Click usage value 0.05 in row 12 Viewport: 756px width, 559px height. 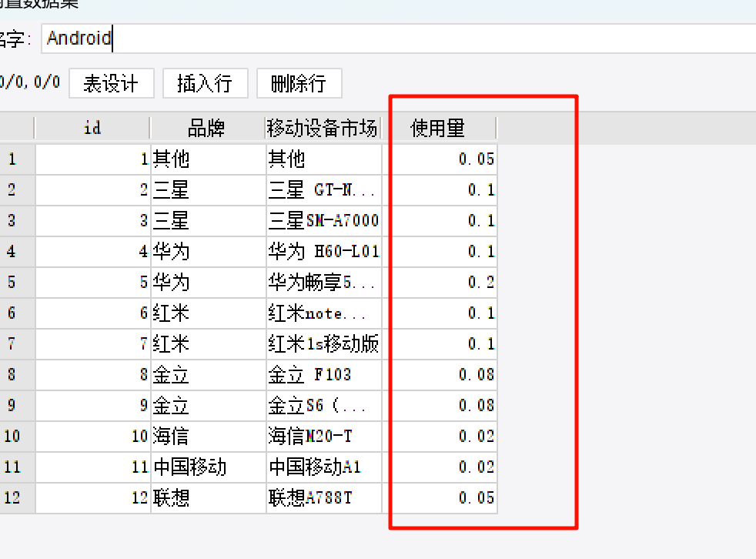pyautogui.click(x=440, y=497)
